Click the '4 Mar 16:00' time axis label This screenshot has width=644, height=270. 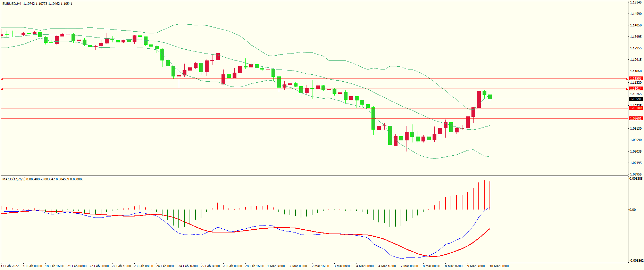[387, 266]
